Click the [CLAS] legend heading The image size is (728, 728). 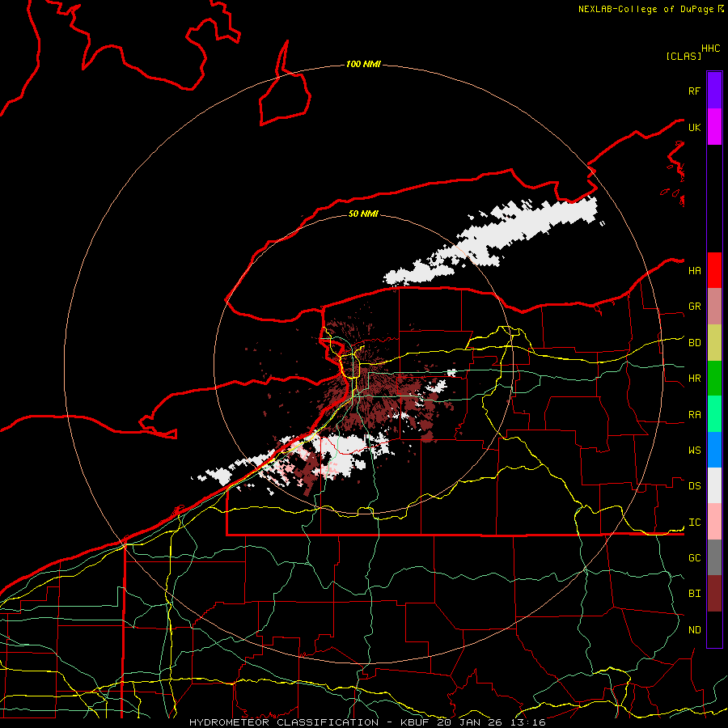[684, 56]
